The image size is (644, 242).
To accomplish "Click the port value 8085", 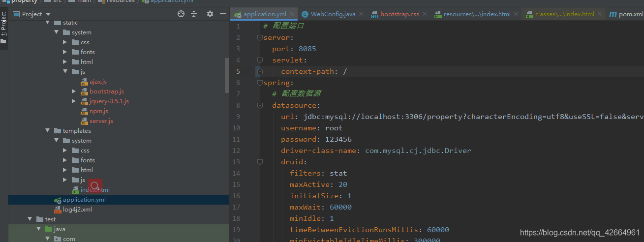I will click(307, 49).
